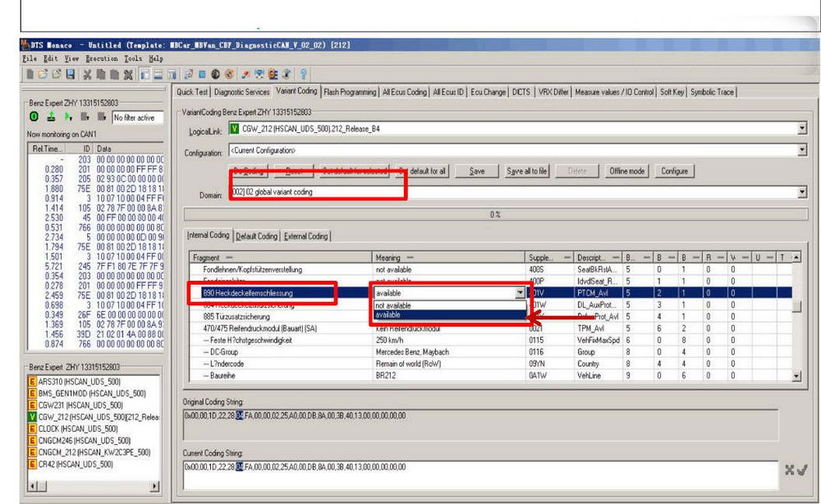Click the blue question mark help icon

tap(303, 75)
